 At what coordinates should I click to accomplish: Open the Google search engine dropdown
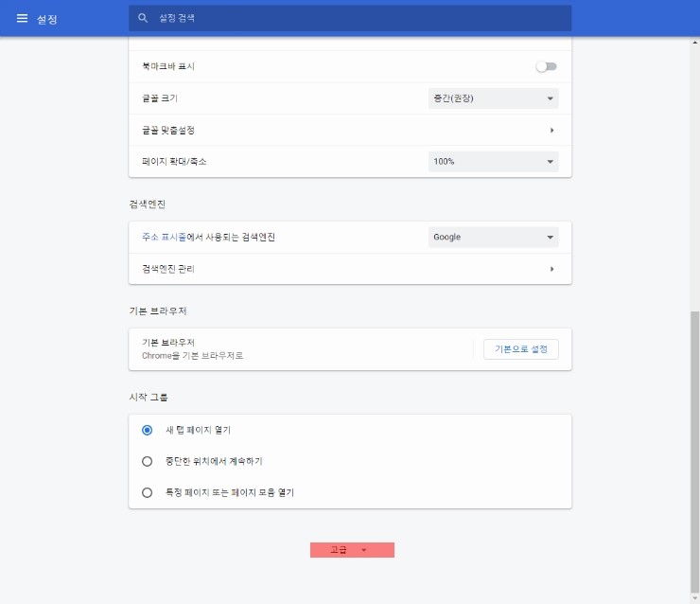point(493,238)
